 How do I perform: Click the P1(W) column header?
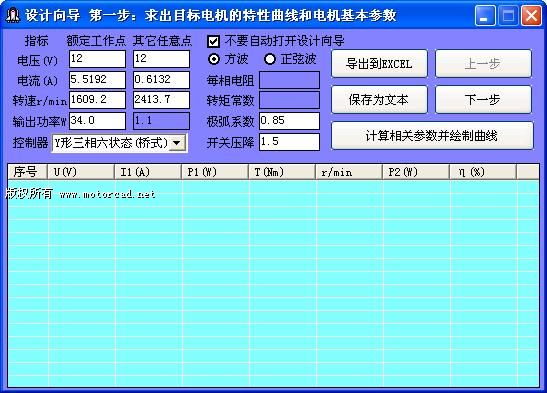point(215,172)
